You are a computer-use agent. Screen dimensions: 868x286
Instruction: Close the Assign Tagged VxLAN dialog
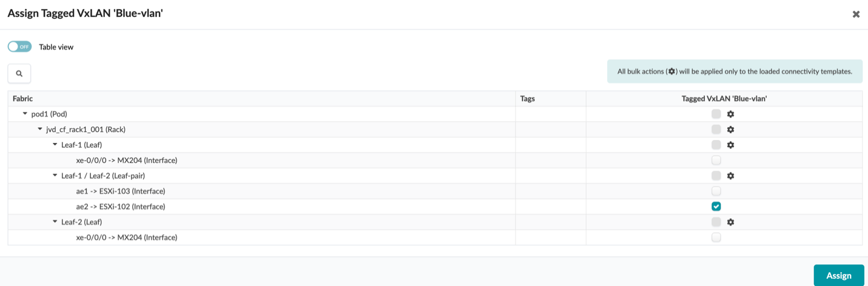856,14
